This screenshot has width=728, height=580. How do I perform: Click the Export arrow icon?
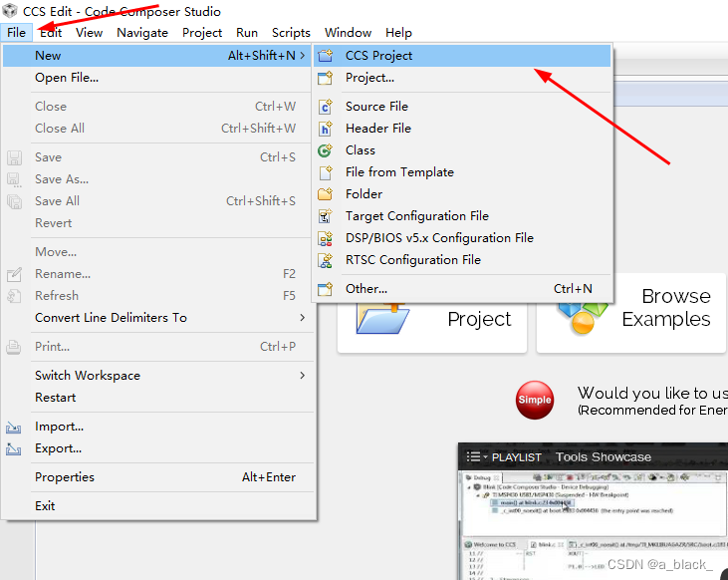tap(14, 448)
